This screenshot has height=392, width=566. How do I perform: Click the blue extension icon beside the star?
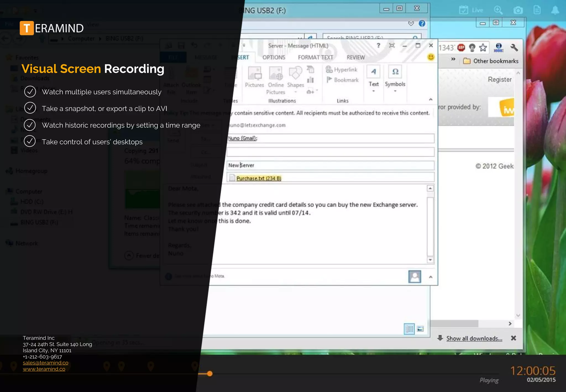point(499,48)
